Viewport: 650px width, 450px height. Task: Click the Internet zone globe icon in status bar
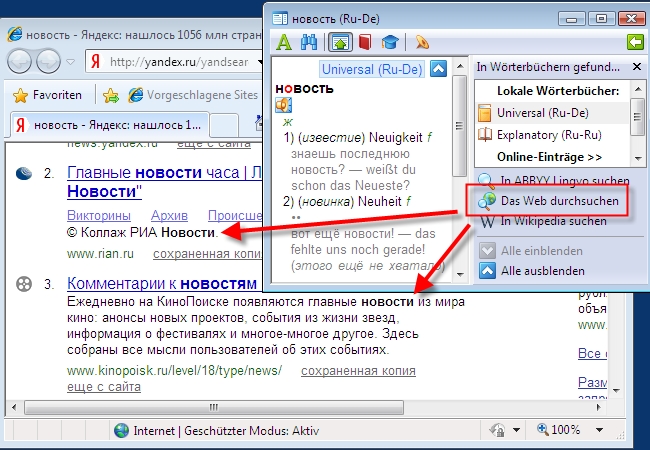pyautogui.click(x=121, y=431)
